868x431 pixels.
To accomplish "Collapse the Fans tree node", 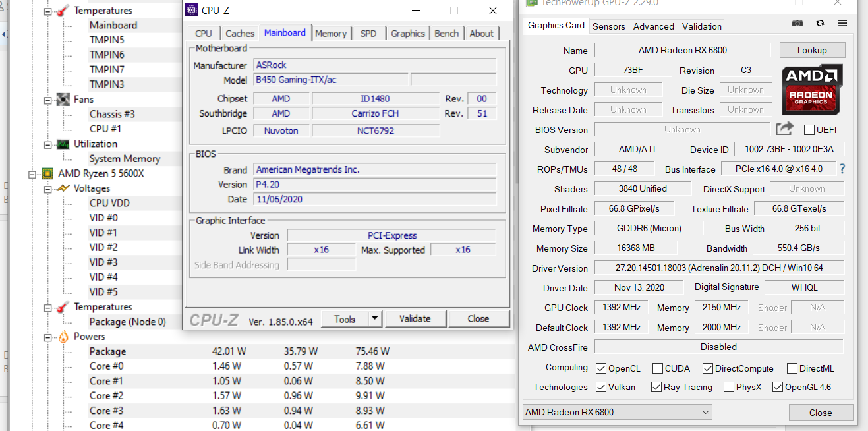I will tap(48, 100).
